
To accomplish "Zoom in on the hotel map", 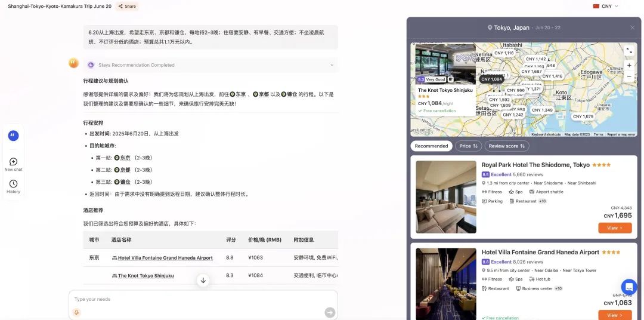I will 629,66.
